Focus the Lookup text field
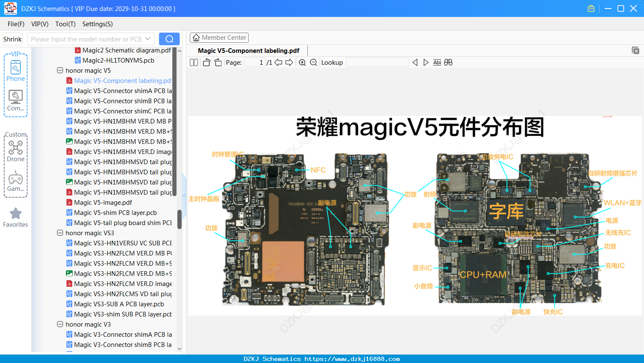The height and width of the screenshot is (363, 644). (x=377, y=63)
